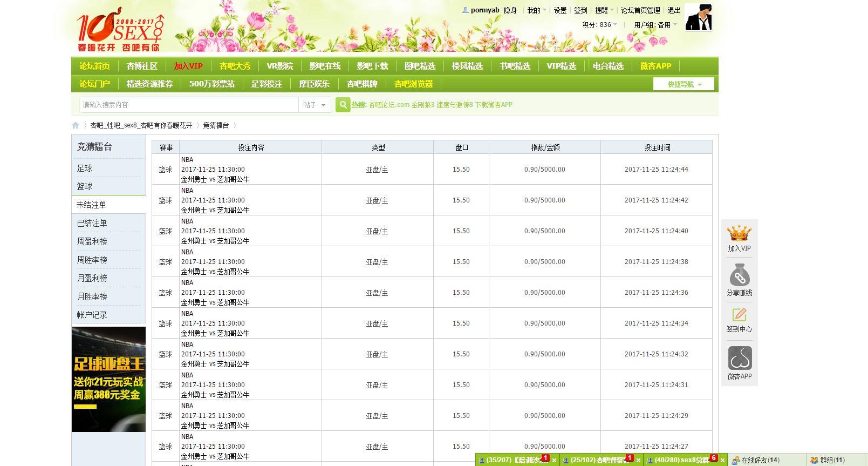Image resolution: width=868 pixels, height=466 pixels.
Task: Close the sex8总群 chat tab
Action: pyautogui.click(x=722, y=461)
